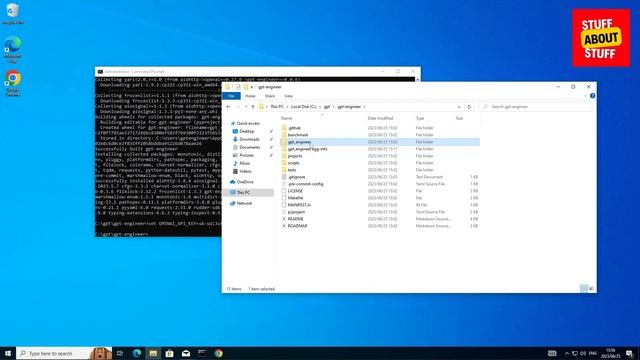Open Home tab in Explorer ribbon

pos(250,96)
